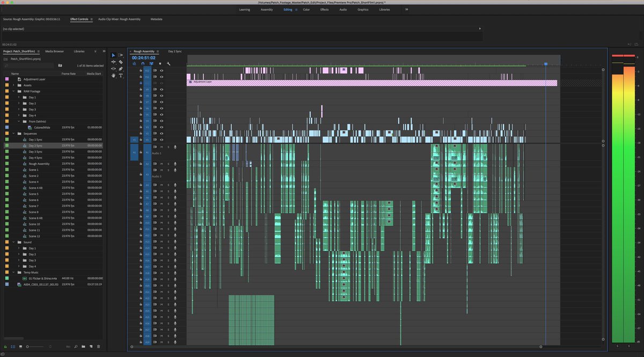
Task: Click the New Item icon in project panel
Action: coord(91,347)
